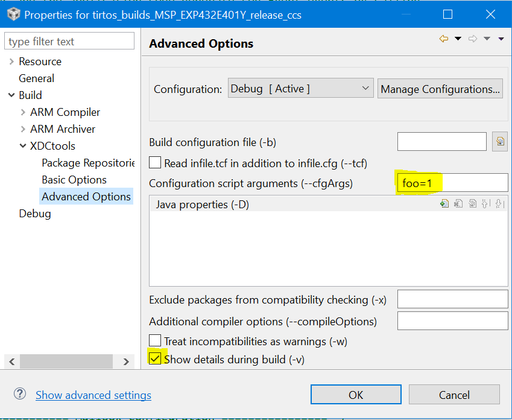Collapse the XDCtools tree node
The height and width of the screenshot is (420, 512).
tap(24, 146)
